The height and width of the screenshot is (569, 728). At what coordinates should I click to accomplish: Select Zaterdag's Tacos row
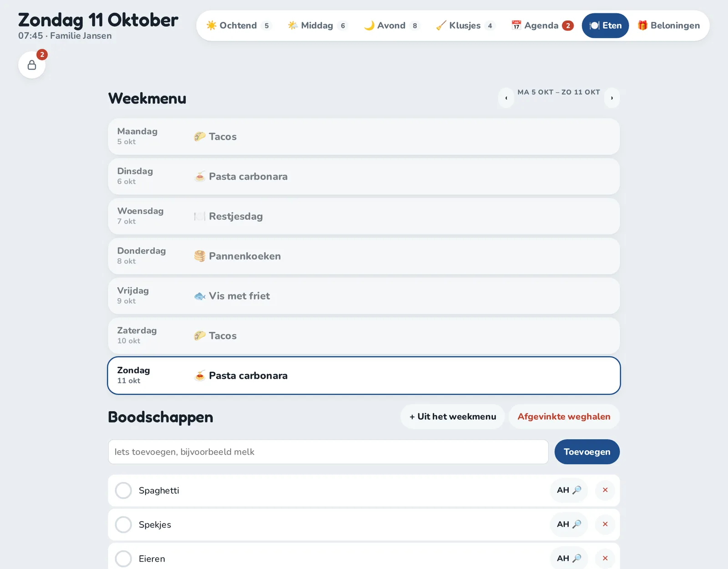[364, 336]
